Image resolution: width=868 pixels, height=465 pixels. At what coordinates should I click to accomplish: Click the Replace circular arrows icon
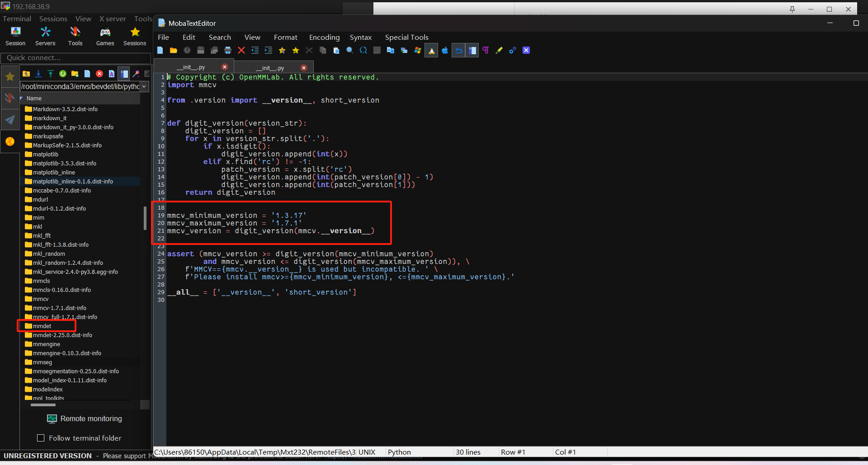363,50
